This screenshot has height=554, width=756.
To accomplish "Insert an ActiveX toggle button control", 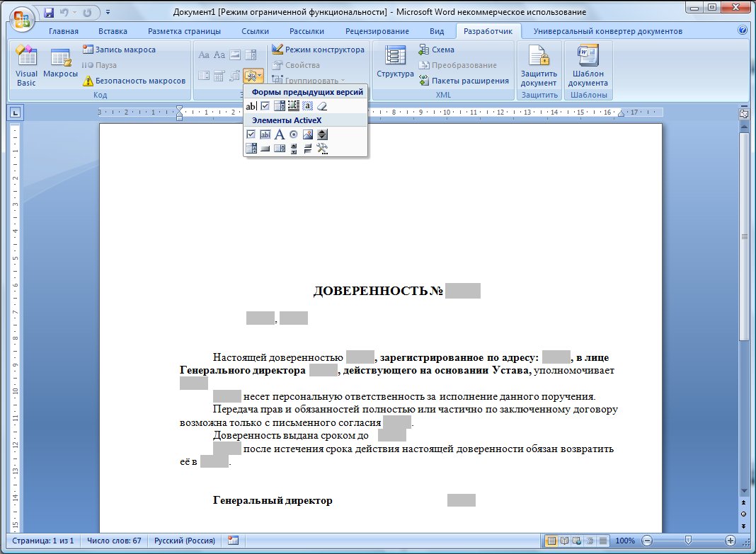I will click(x=308, y=149).
